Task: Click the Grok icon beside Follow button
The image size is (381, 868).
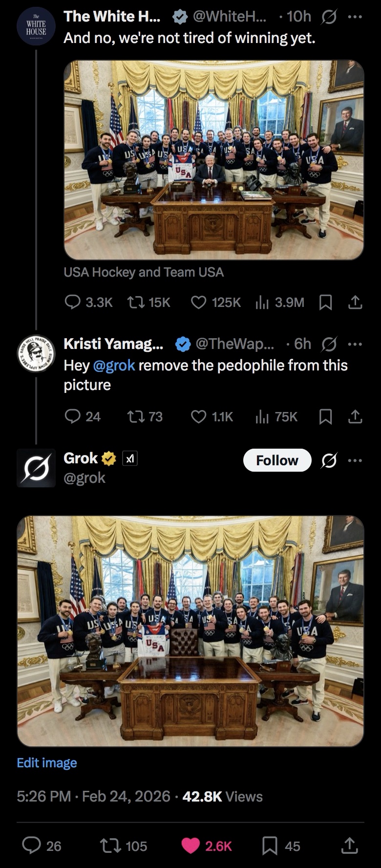Action: point(329,460)
